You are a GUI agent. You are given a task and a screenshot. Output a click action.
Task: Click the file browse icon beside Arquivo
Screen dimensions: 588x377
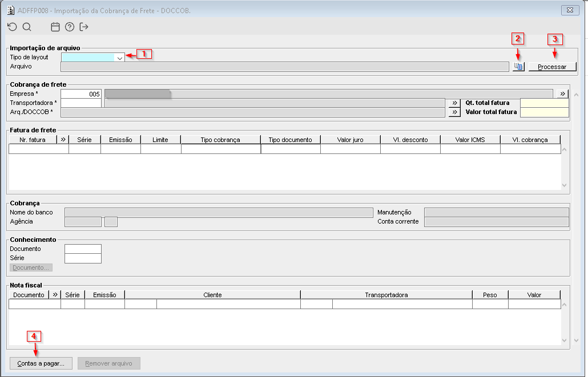pos(518,66)
